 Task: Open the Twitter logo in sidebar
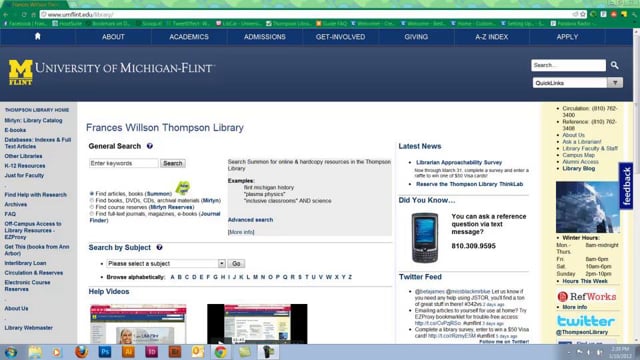point(586,321)
